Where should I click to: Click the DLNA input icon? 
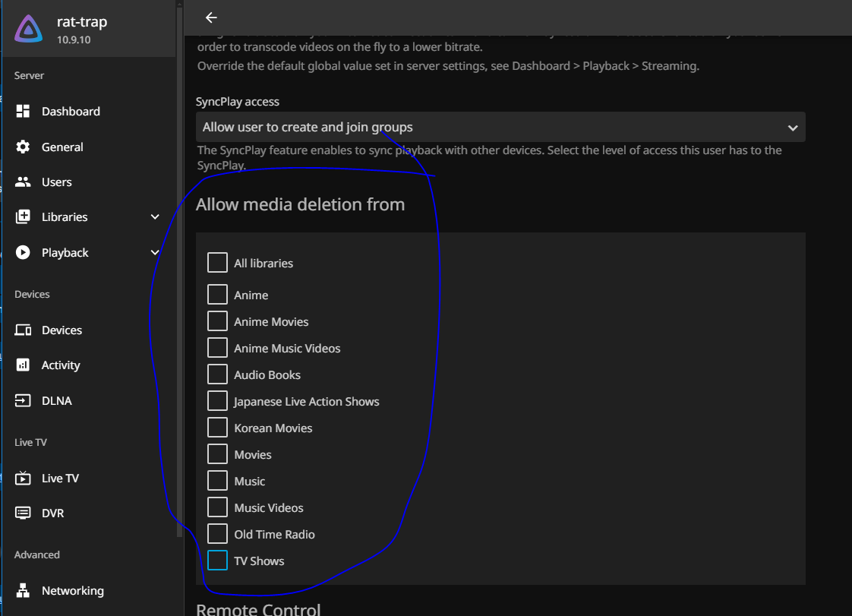(23, 401)
